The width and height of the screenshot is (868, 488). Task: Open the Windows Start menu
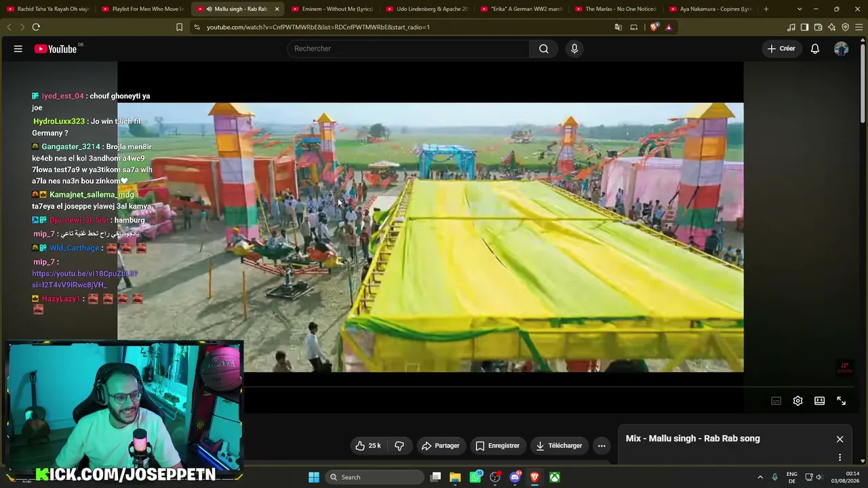[314, 477]
